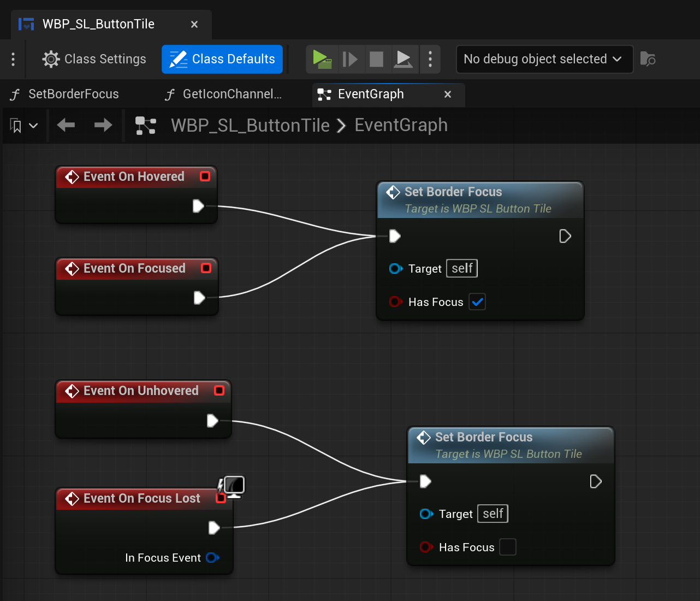Open Class Defaults

click(x=222, y=59)
